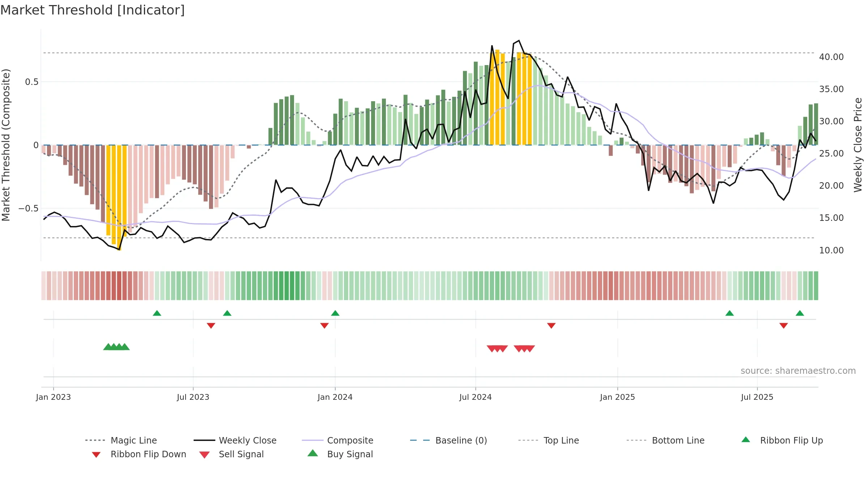The image size is (868, 488).
Task: Click the Jul 2025 axis label
Action: pos(757,397)
